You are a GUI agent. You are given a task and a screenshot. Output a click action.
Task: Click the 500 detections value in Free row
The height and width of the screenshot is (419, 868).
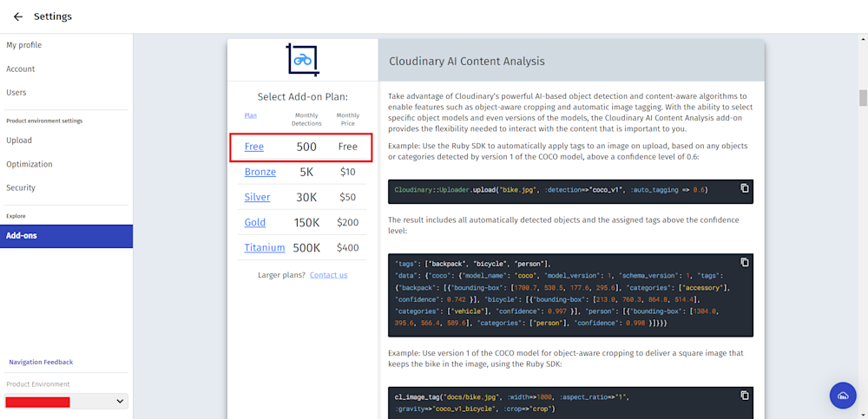306,147
